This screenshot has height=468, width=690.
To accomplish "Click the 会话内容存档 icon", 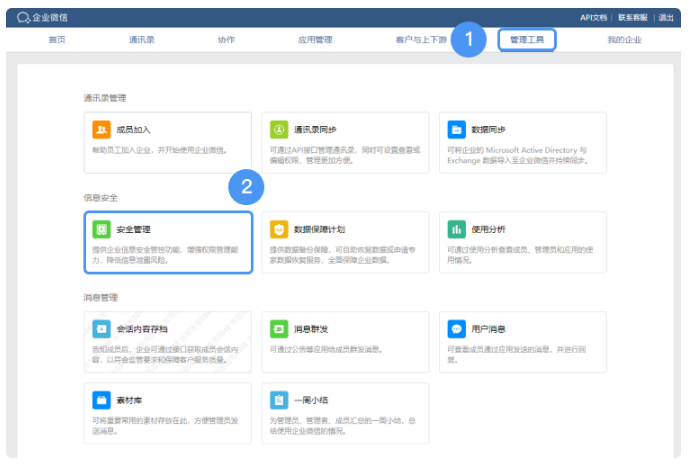I will (101, 328).
